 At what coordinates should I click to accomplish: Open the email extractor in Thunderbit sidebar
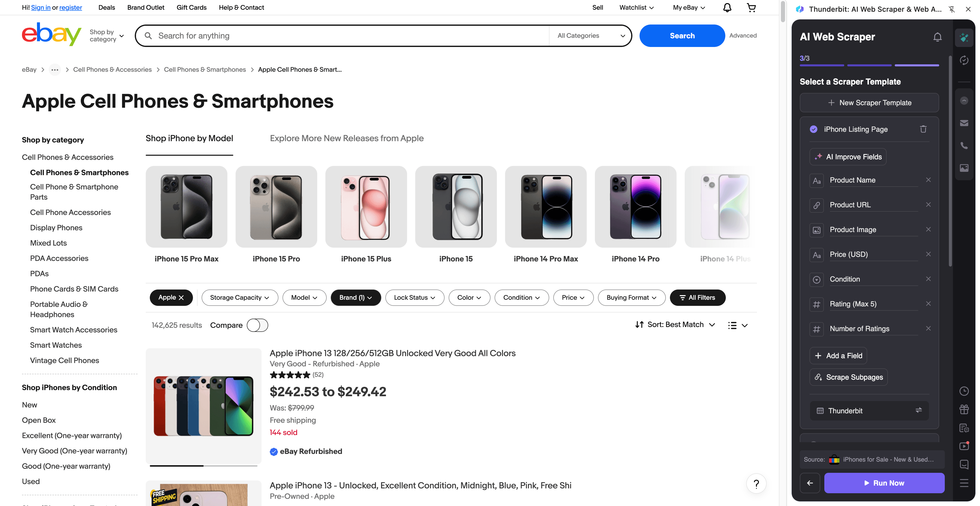pyautogui.click(x=964, y=123)
